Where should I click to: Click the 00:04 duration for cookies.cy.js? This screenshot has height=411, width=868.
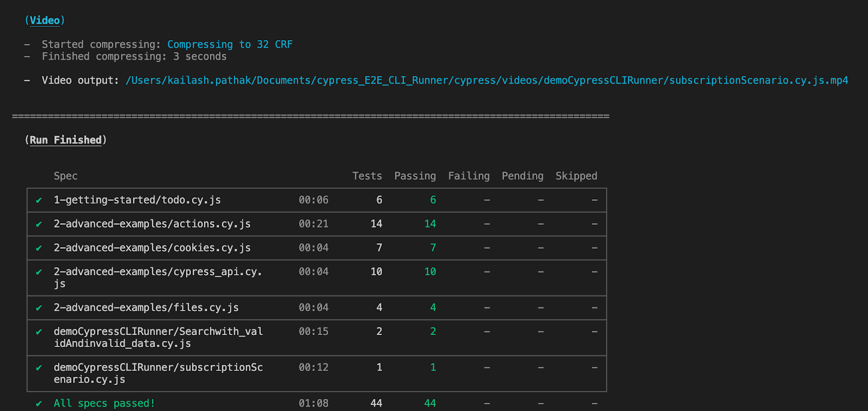click(x=314, y=248)
